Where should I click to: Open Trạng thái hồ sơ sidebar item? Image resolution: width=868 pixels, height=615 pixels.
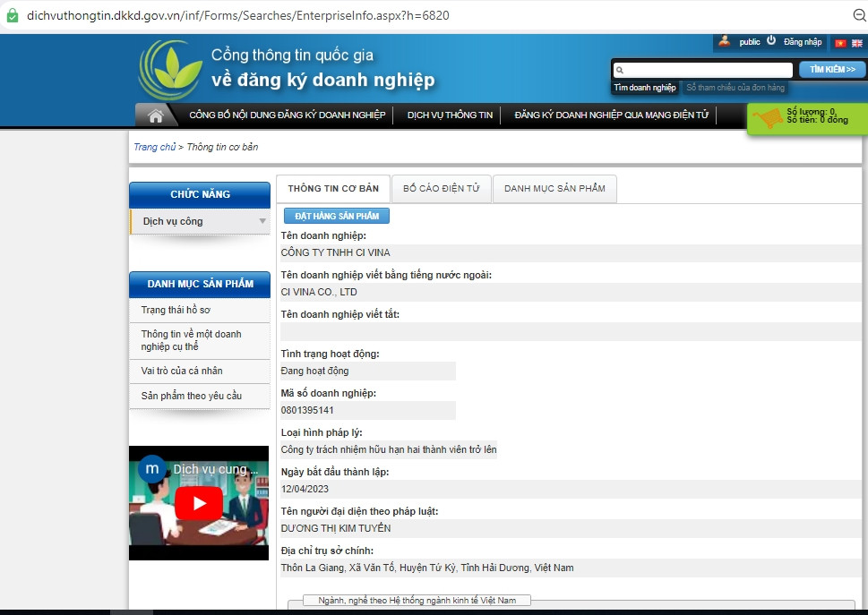click(x=176, y=311)
